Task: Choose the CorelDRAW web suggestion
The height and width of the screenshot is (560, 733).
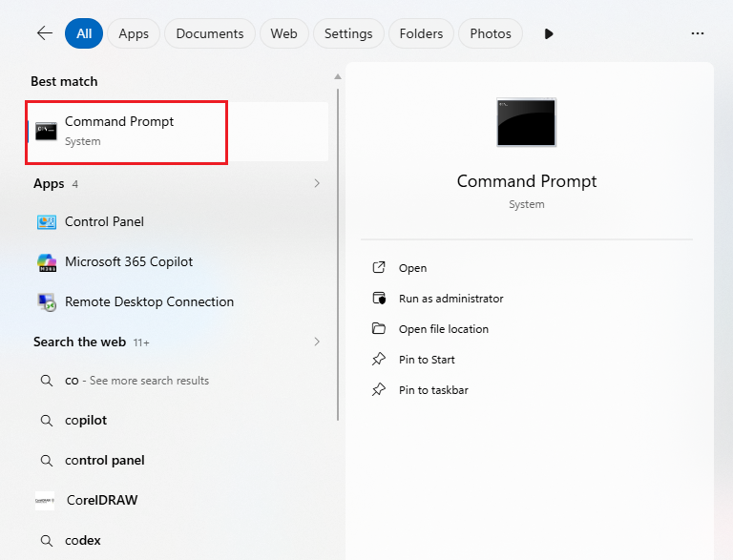Action: [x=178, y=500]
